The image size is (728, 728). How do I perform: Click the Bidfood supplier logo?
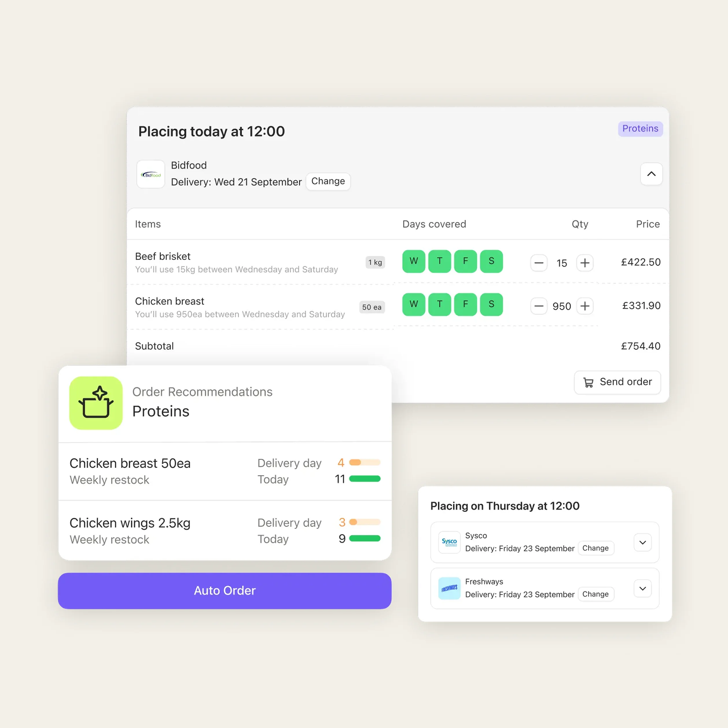[x=151, y=174]
